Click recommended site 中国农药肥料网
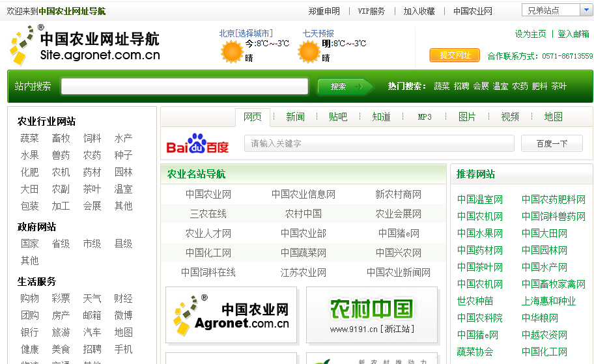The image size is (594, 364). pyautogui.click(x=554, y=199)
